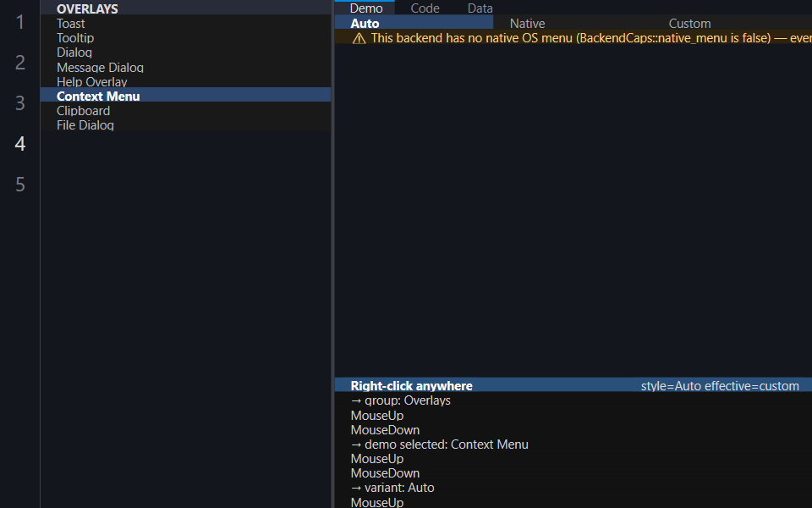The height and width of the screenshot is (508, 812).
Task: Open the Toast demo
Action: tap(185, 24)
